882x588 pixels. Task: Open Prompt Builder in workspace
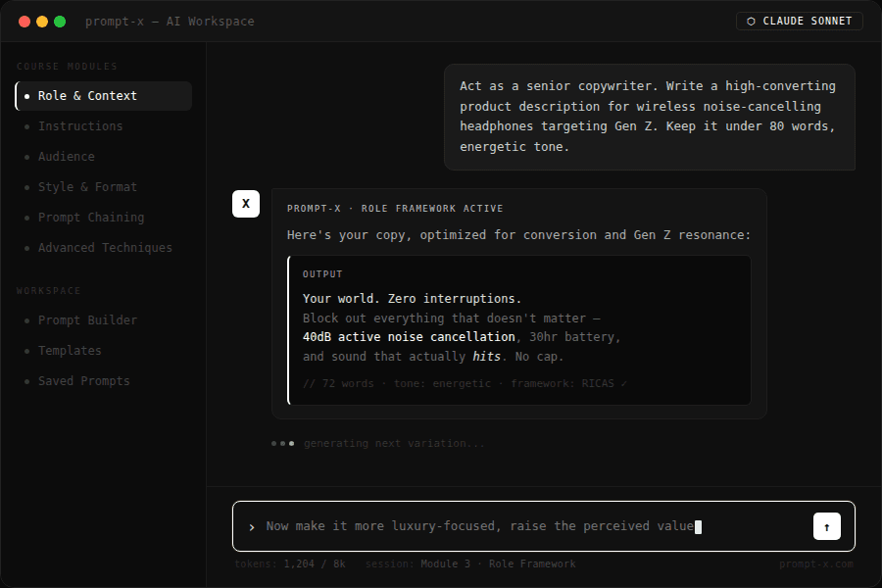click(x=104, y=320)
